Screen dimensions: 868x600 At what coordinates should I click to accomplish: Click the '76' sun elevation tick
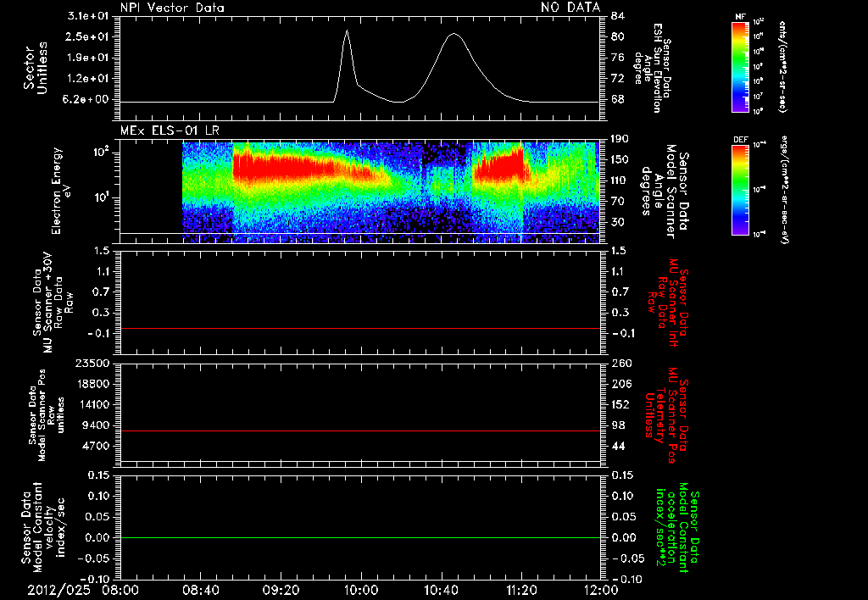[618, 58]
